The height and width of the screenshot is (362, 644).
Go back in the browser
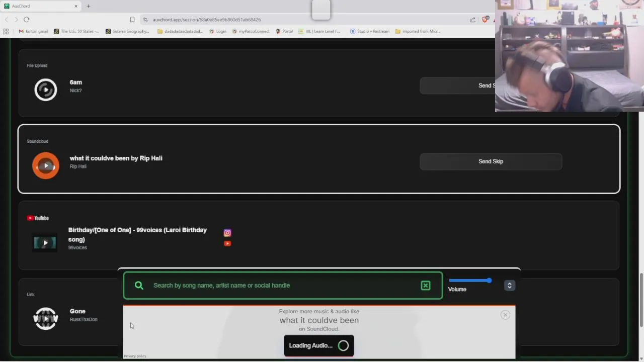pos(7,20)
